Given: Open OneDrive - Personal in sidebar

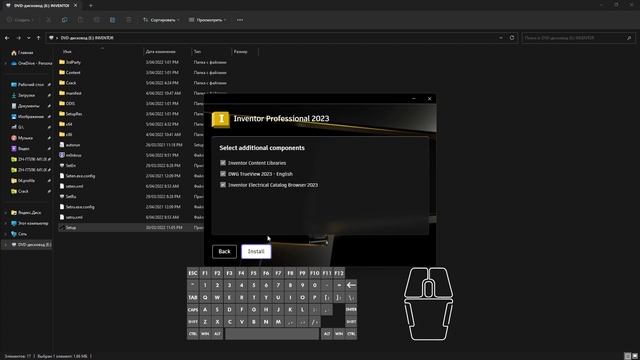Looking at the screenshot, I should coord(31,63).
